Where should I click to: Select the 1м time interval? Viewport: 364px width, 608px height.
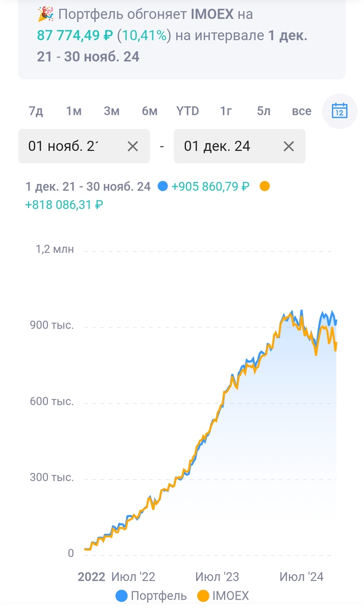[74, 111]
